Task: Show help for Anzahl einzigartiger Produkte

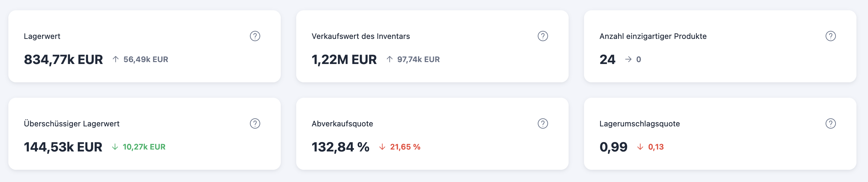Action: 830,36
